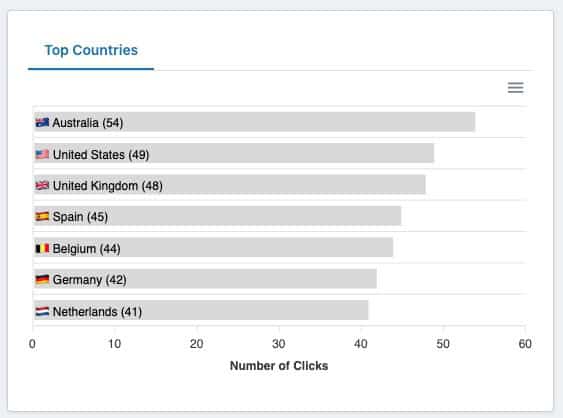This screenshot has width=563, height=418.
Task: Open the chart hamburger menu
Action: tap(515, 88)
